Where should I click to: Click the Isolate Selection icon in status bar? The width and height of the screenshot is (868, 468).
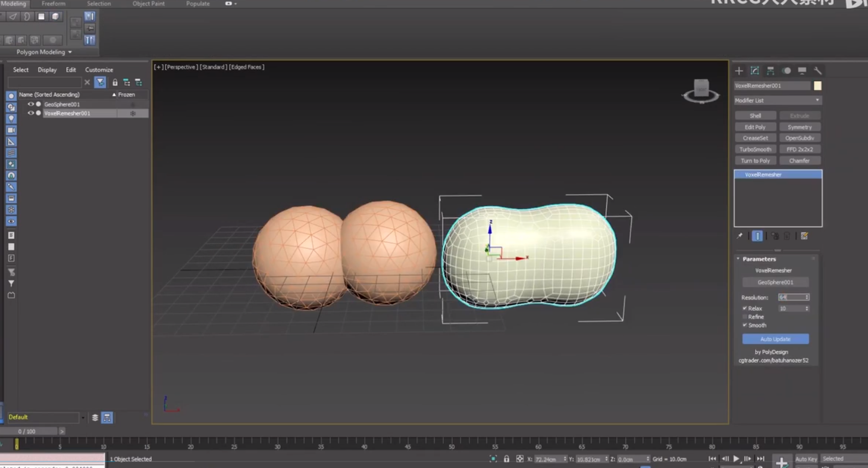pyautogui.click(x=493, y=459)
